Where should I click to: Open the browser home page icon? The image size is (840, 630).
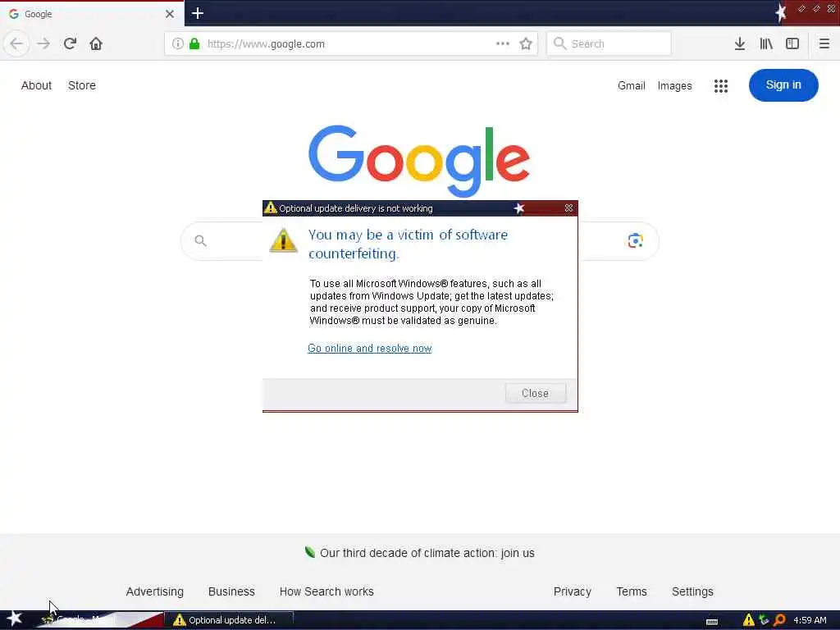(96, 44)
